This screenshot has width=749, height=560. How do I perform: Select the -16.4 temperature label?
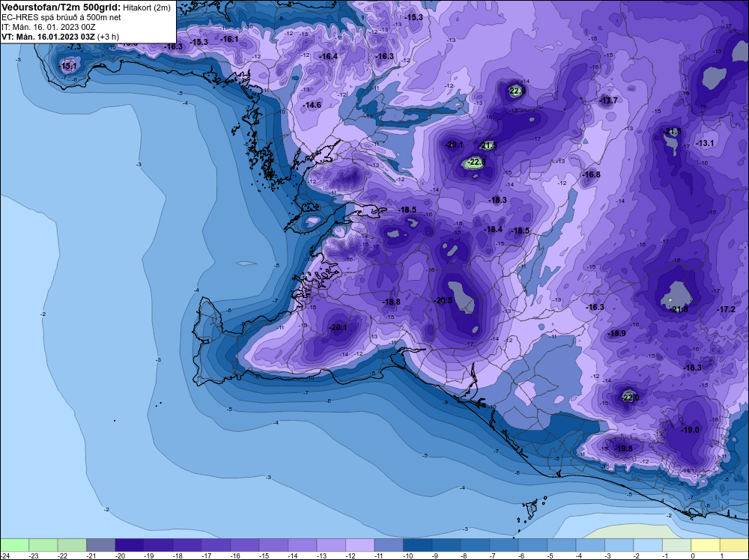coord(328,56)
